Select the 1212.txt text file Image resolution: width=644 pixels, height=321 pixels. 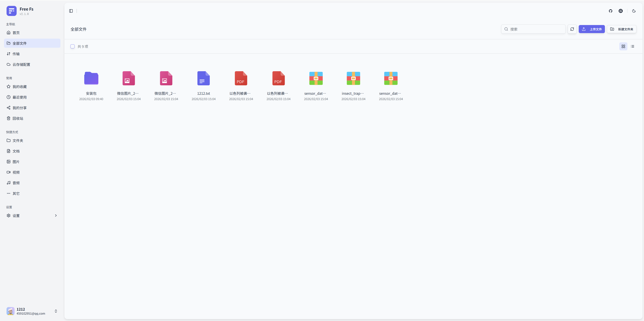click(203, 79)
